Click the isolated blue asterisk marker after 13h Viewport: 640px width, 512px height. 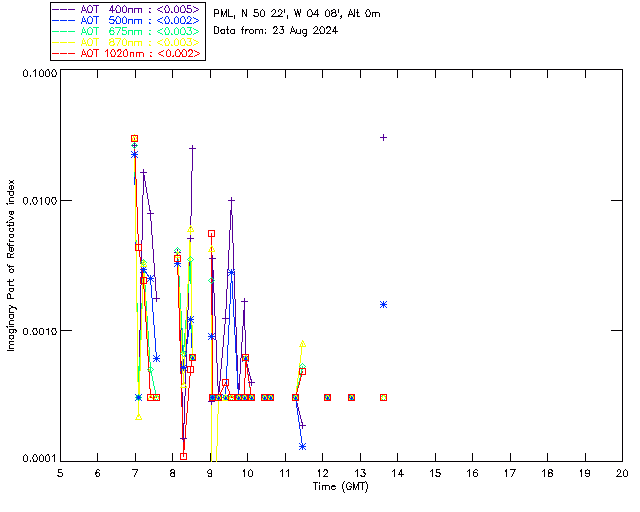[x=383, y=305]
